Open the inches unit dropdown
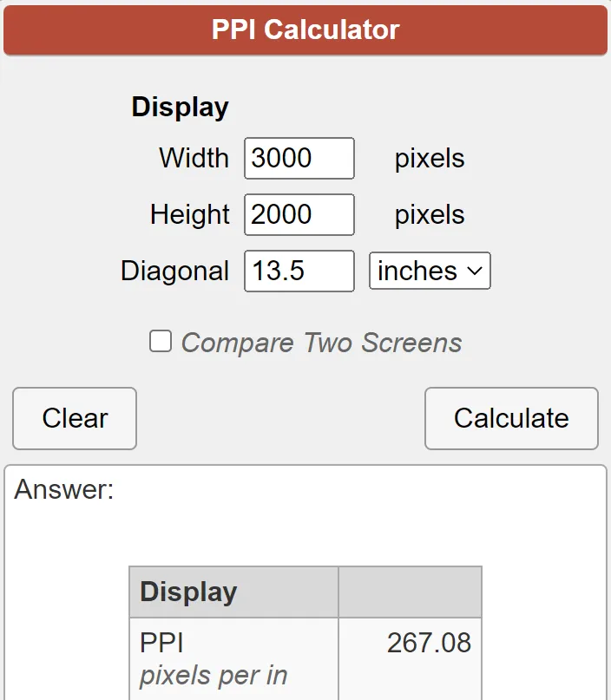Viewport: 611px width, 700px height. [x=430, y=271]
